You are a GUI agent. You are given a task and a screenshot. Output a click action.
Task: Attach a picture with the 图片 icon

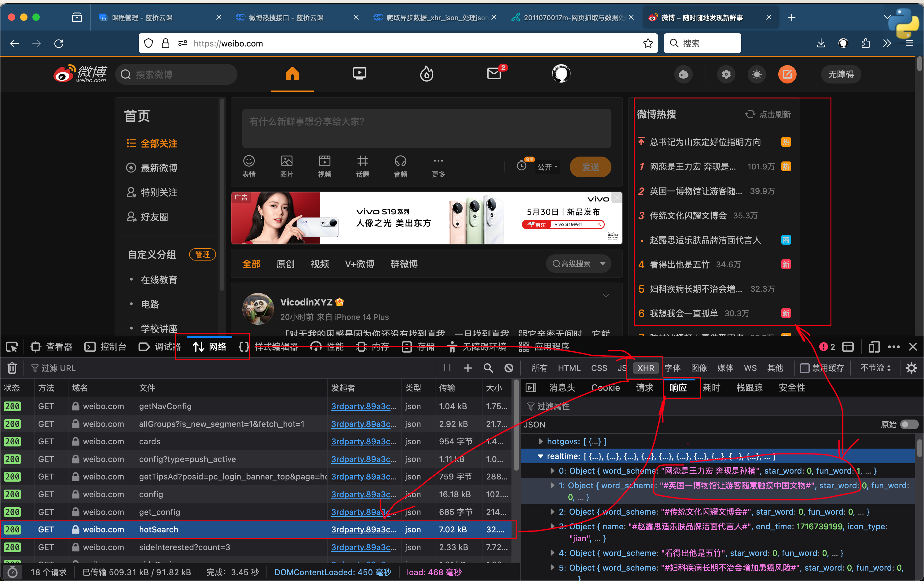(287, 166)
